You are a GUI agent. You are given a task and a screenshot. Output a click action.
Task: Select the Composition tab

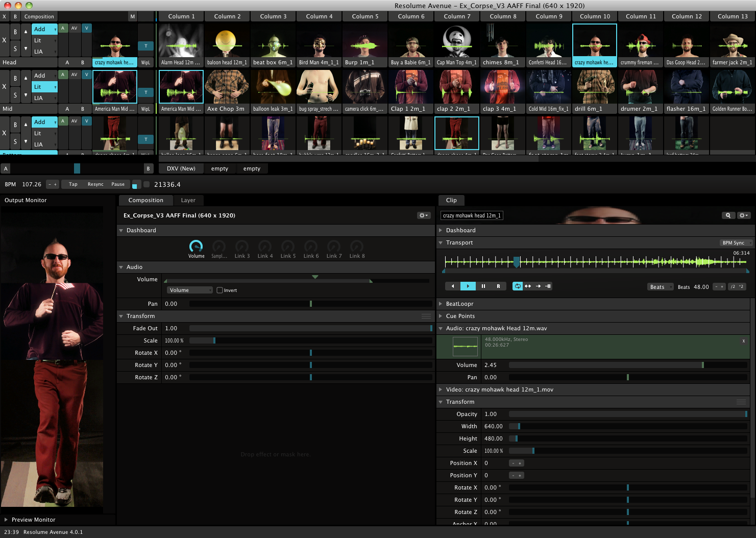coord(145,200)
